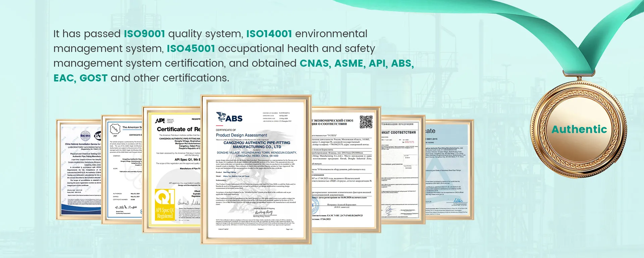Click the API logo on the certificate
Screen dimensions: 644x258
pyautogui.click(x=160, y=121)
